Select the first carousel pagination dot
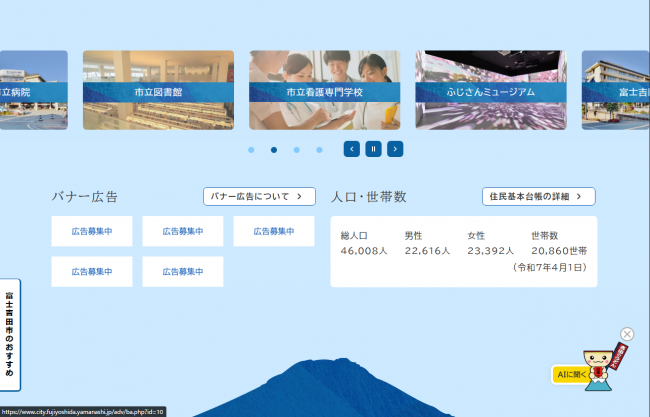This screenshot has width=650, height=417. coord(251,150)
